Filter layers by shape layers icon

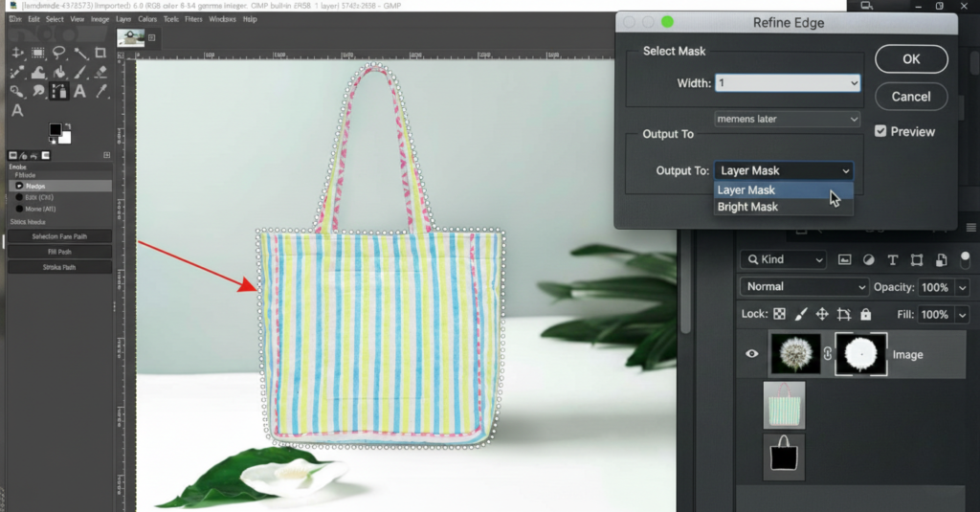[x=917, y=259]
